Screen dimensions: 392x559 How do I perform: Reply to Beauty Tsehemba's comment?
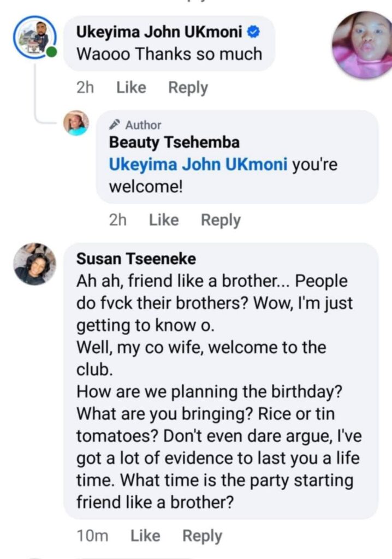[x=221, y=220]
